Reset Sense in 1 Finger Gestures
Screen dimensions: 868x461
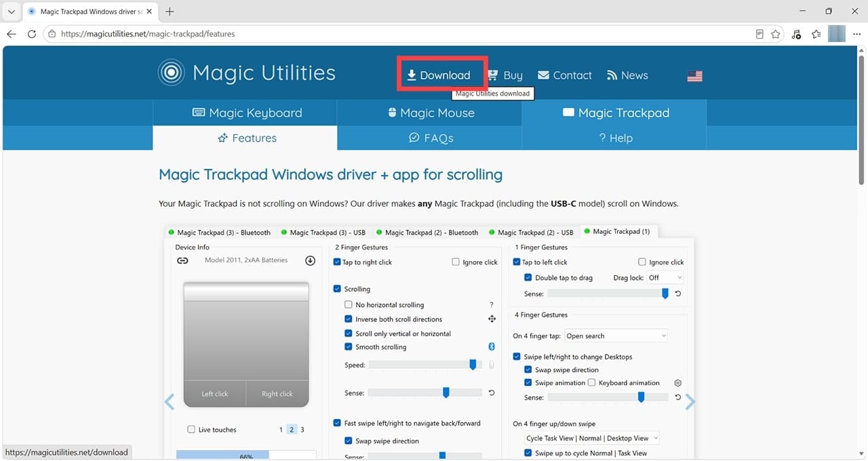tap(677, 294)
